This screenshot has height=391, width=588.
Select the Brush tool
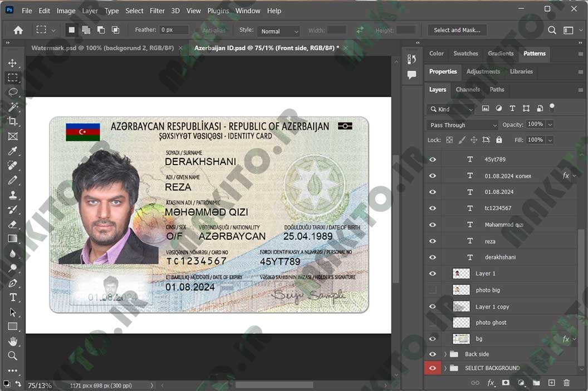coord(12,180)
